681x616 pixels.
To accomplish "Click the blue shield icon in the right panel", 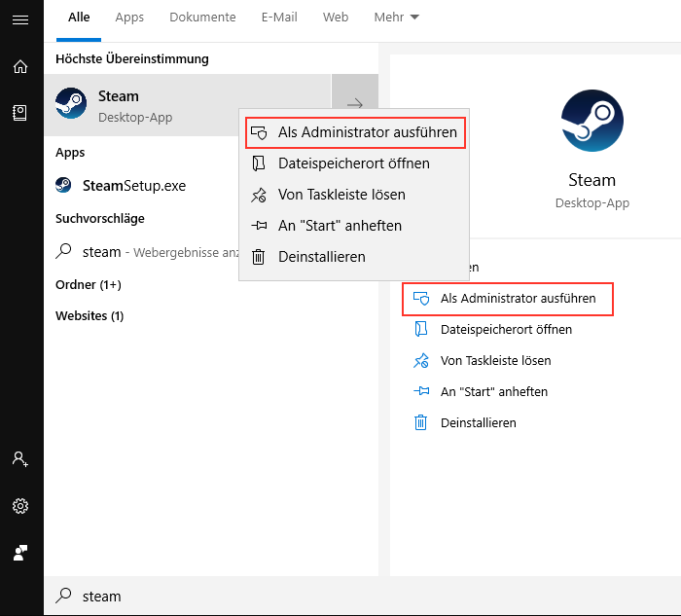I will pos(421,299).
